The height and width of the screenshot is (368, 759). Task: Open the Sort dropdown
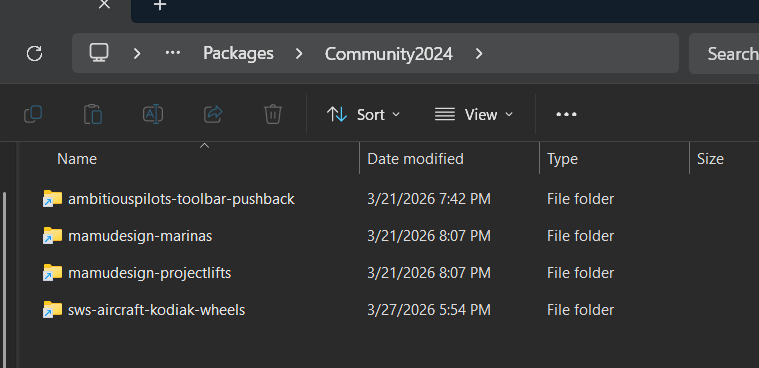tap(364, 114)
